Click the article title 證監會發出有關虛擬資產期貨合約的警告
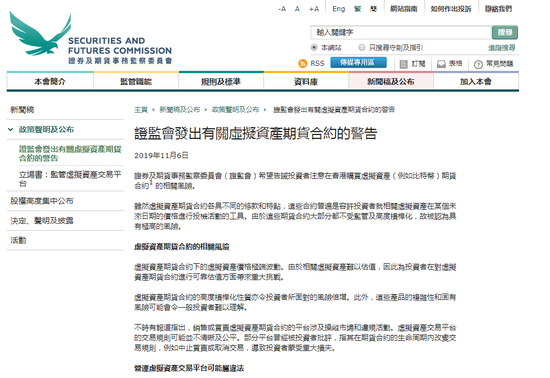550x378 pixels. tap(256, 134)
